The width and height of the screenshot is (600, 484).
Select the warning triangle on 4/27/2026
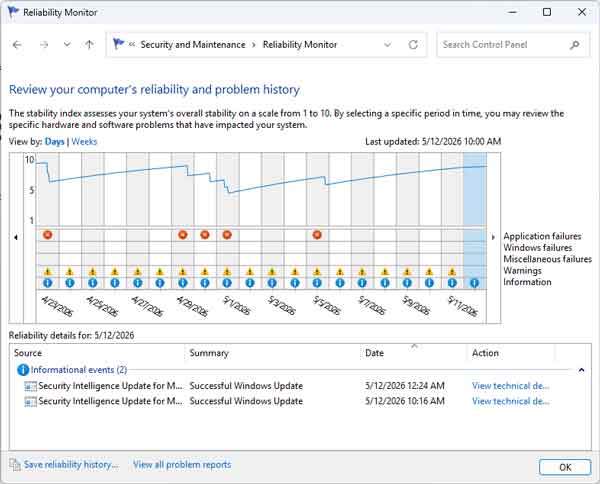coord(137,272)
